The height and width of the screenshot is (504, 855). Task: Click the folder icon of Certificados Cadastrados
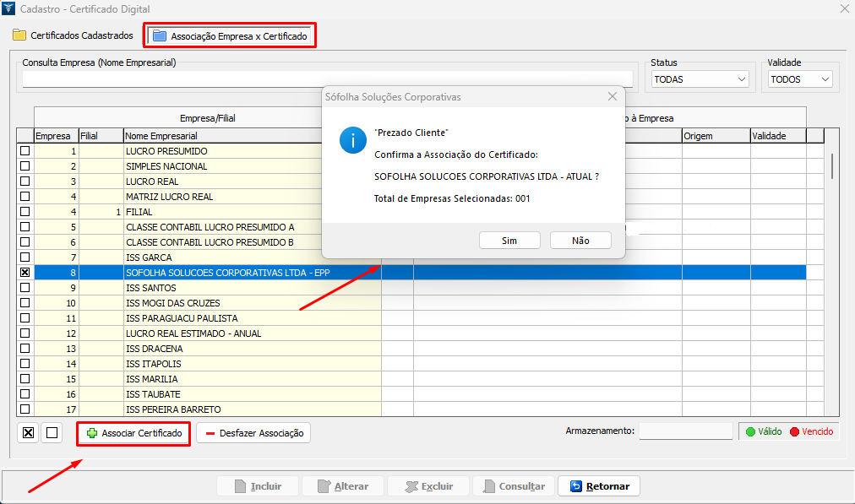point(19,36)
